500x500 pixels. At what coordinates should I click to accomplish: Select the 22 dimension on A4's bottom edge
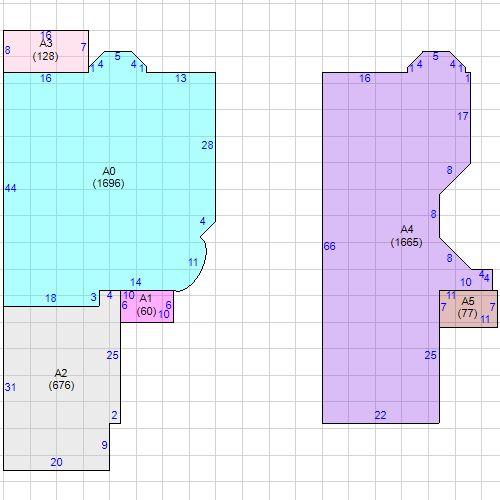(380, 415)
